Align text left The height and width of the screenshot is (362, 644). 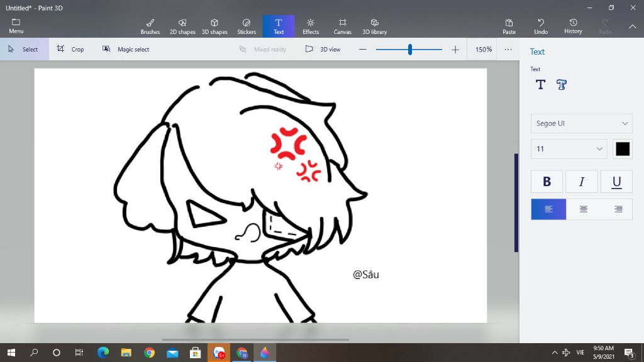click(548, 209)
